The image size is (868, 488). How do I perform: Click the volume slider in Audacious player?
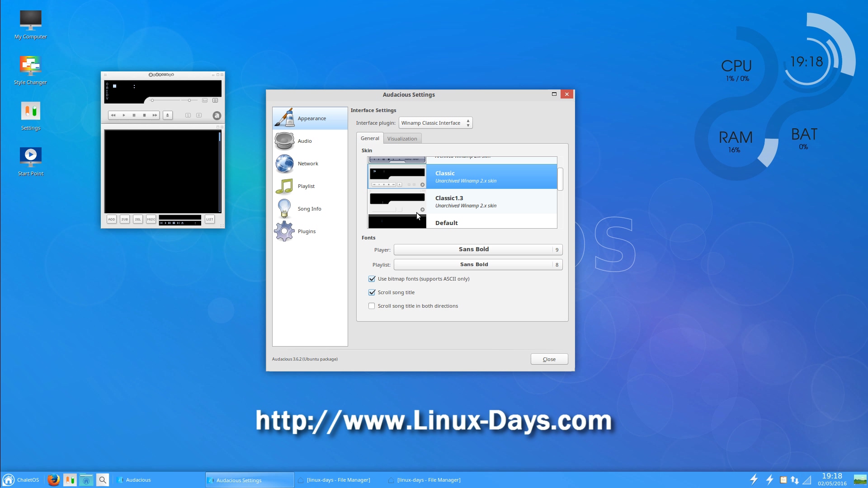click(165, 100)
